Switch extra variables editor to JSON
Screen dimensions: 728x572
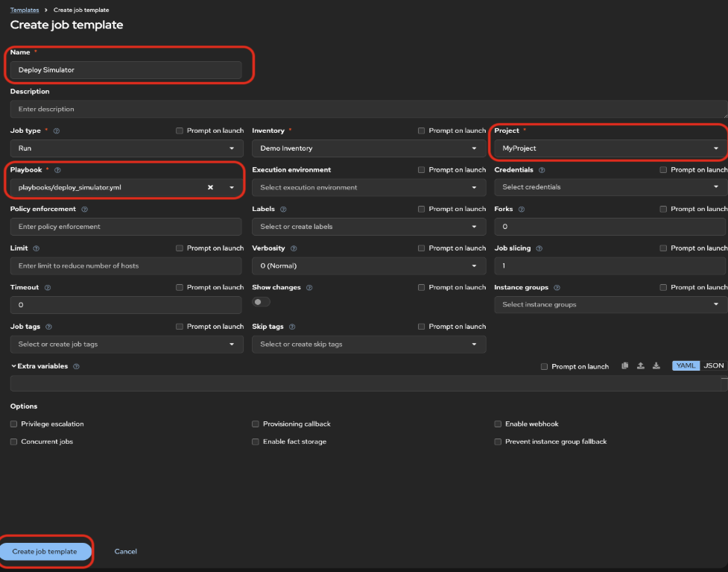tap(713, 366)
